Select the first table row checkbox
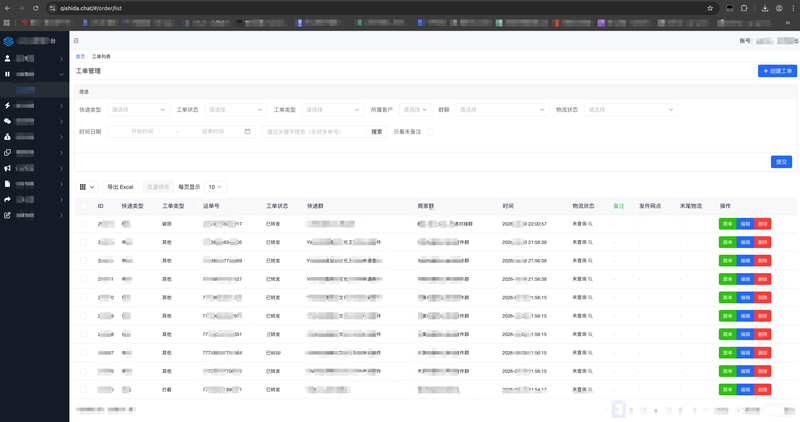 84,224
